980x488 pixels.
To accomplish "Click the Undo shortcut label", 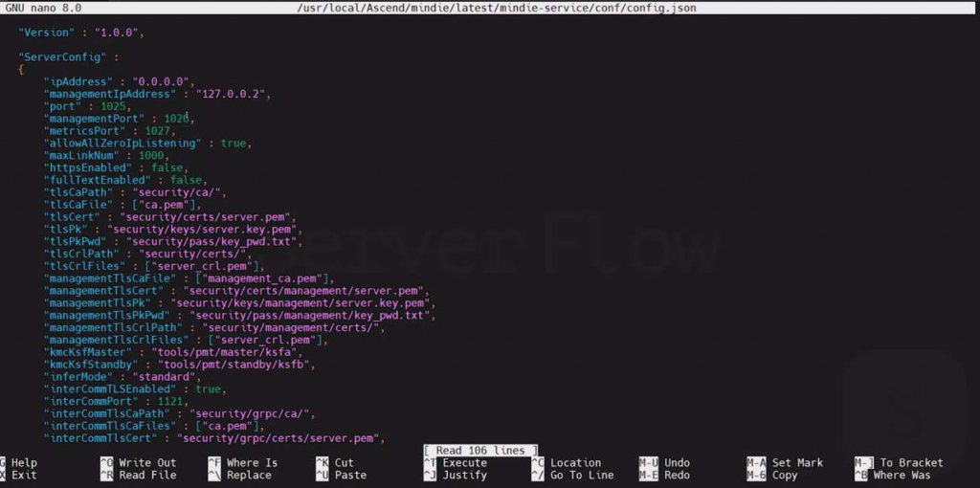I will (x=676, y=463).
